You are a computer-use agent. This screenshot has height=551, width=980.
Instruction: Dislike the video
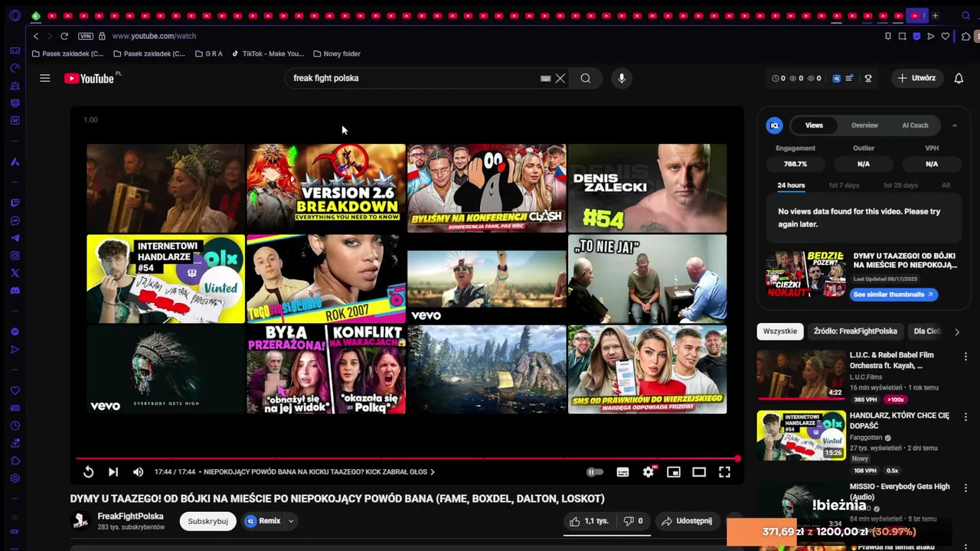click(633, 521)
